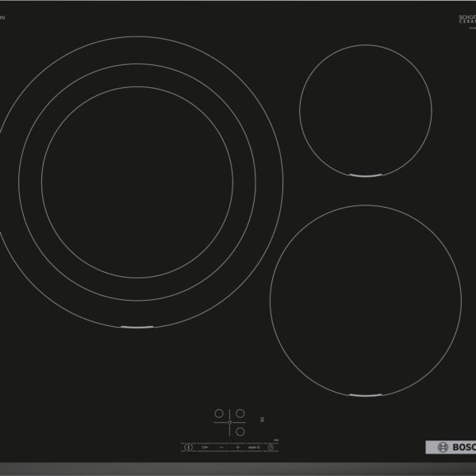
Task: Activate the boost function button
Action: click(254, 447)
